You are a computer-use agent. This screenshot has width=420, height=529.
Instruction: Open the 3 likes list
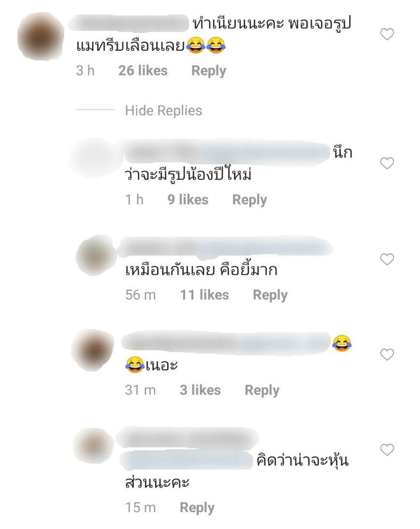(200, 390)
